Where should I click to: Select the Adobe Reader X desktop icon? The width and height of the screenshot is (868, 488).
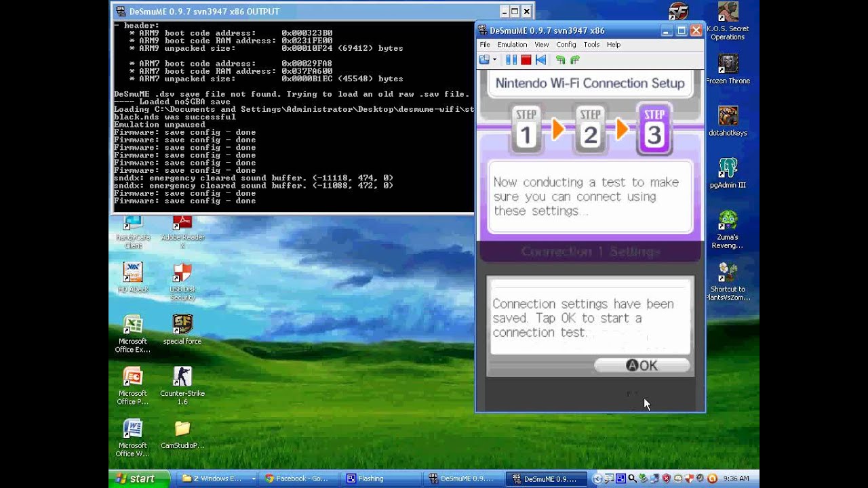click(182, 232)
